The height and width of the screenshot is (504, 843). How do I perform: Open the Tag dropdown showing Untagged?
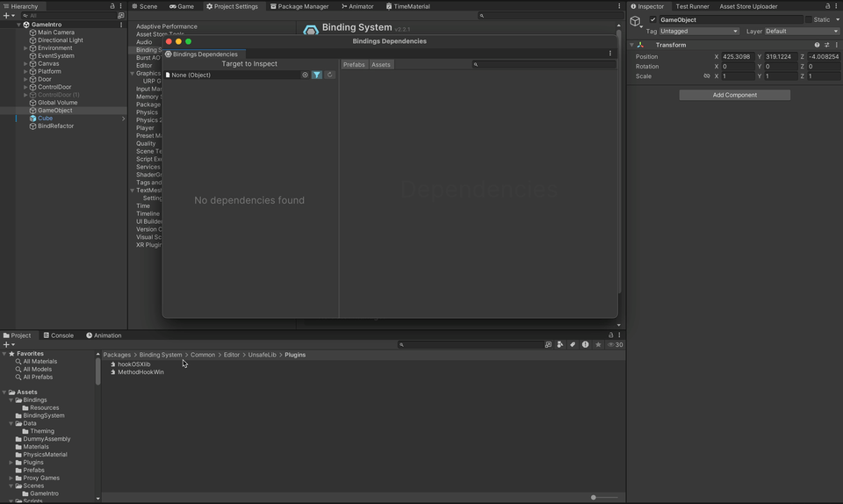point(699,31)
